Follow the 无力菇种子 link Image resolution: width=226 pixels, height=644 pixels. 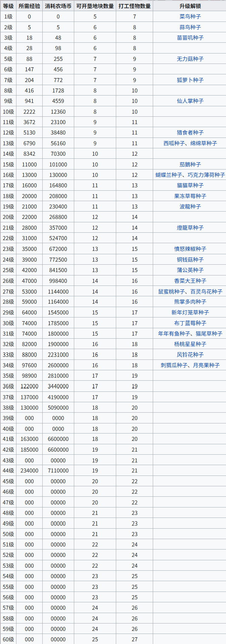190,59
